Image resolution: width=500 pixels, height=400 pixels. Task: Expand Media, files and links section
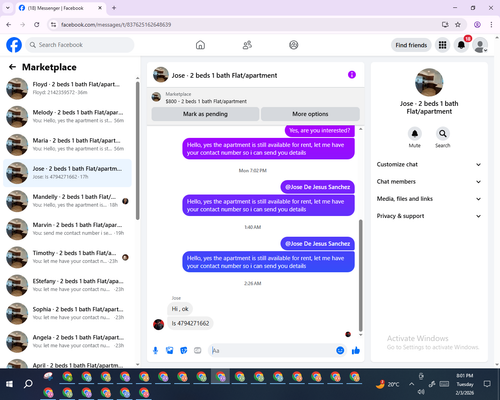429,199
